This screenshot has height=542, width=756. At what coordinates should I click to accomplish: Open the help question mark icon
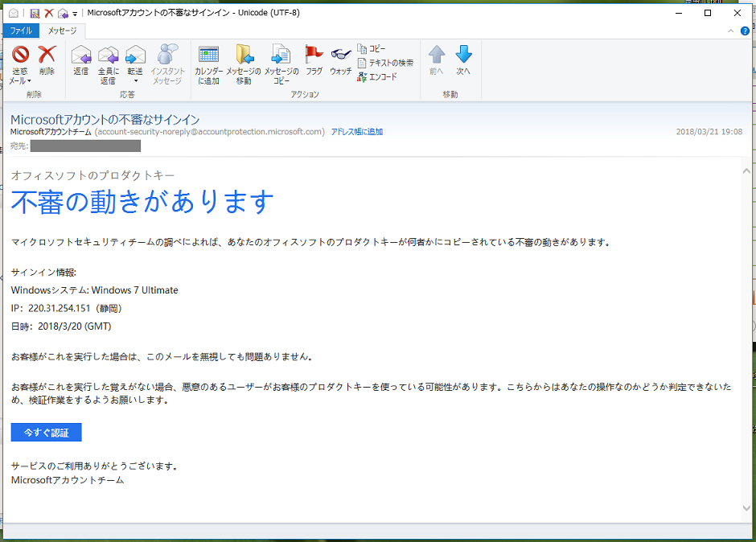point(745,31)
